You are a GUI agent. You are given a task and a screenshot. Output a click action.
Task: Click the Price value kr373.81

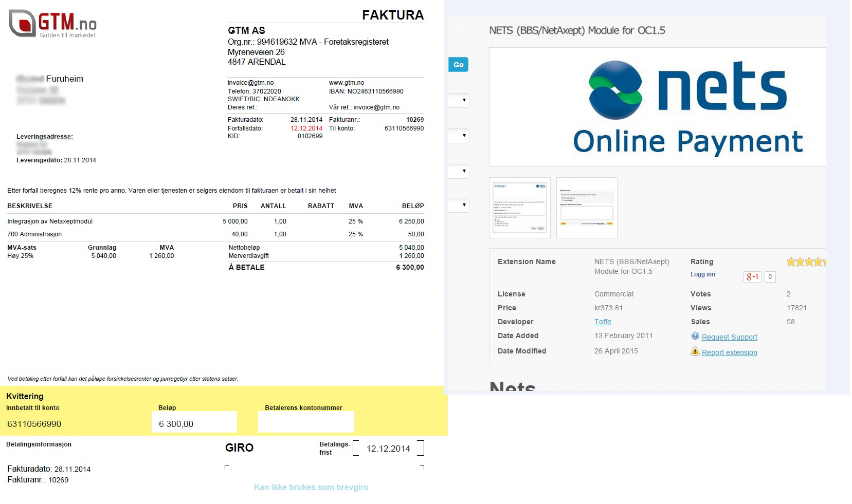click(x=608, y=308)
